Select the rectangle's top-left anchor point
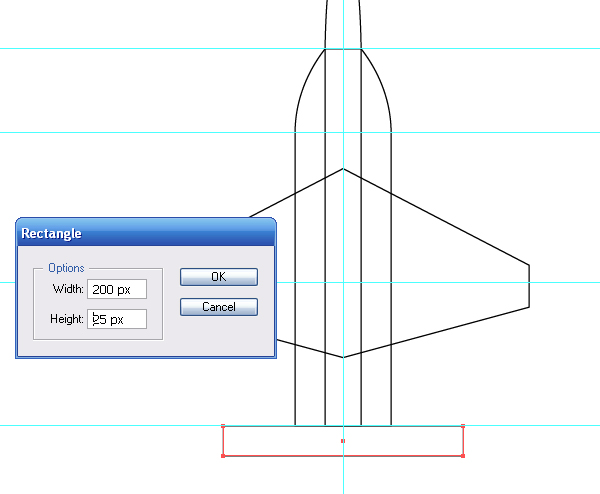 [x=223, y=426]
